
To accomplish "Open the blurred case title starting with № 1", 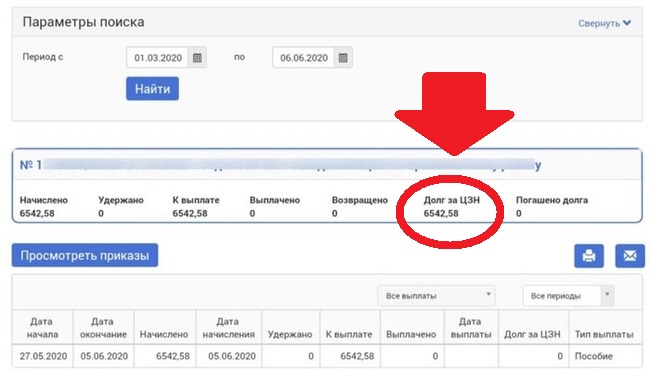I will tap(280, 165).
